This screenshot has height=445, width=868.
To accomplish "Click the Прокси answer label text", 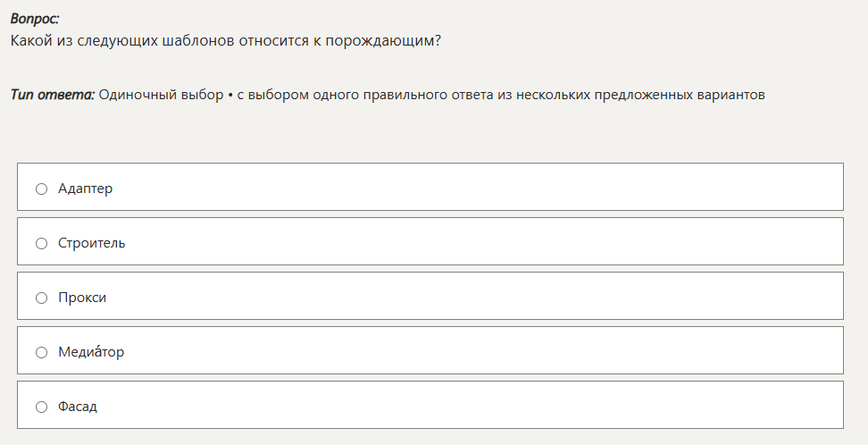I will [82, 298].
